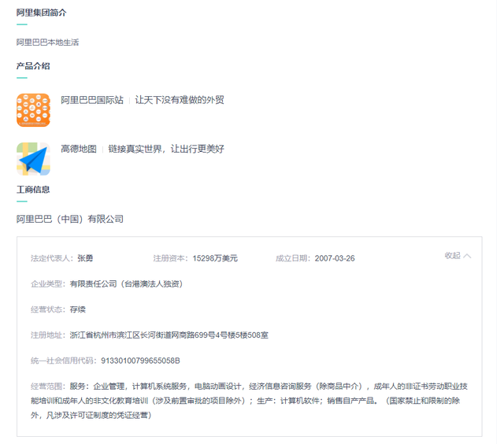Click the 阿里集团简介 section heading

42,13
